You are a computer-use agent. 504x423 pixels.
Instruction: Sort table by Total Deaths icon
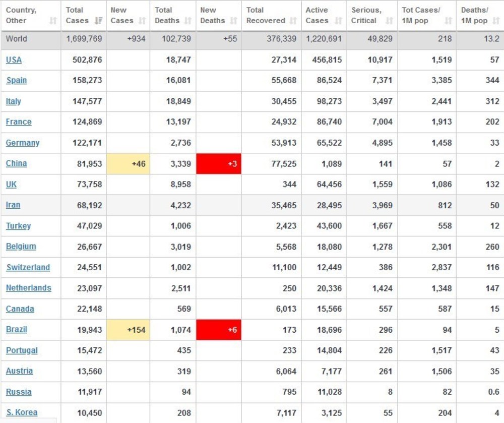[188, 21]
